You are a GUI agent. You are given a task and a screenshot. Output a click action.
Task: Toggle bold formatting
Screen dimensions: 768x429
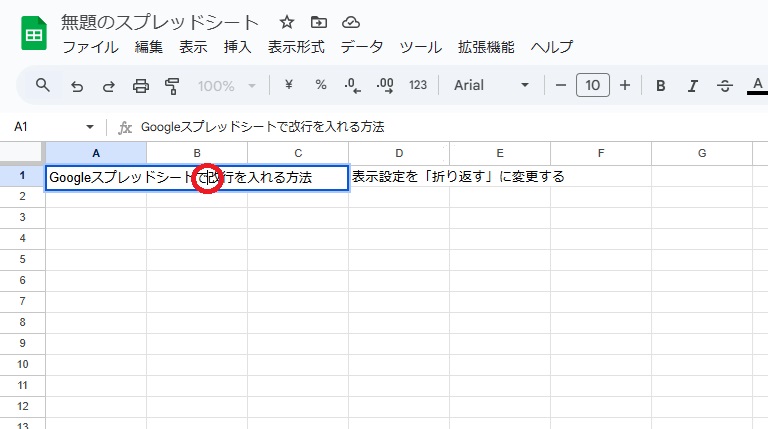(660, 86)
